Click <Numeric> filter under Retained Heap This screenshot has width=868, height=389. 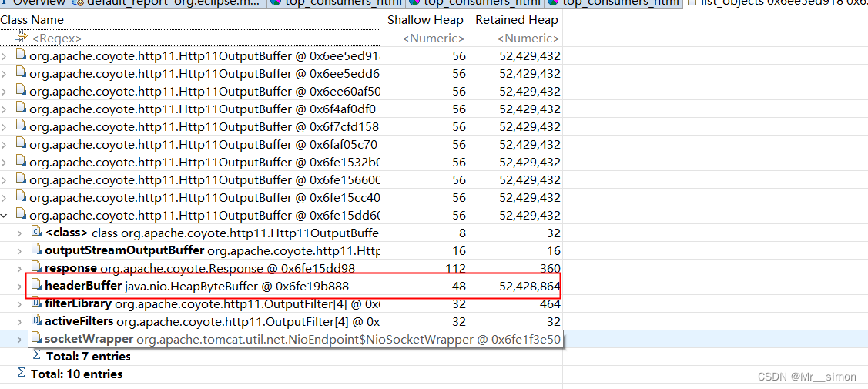(528, 39)
